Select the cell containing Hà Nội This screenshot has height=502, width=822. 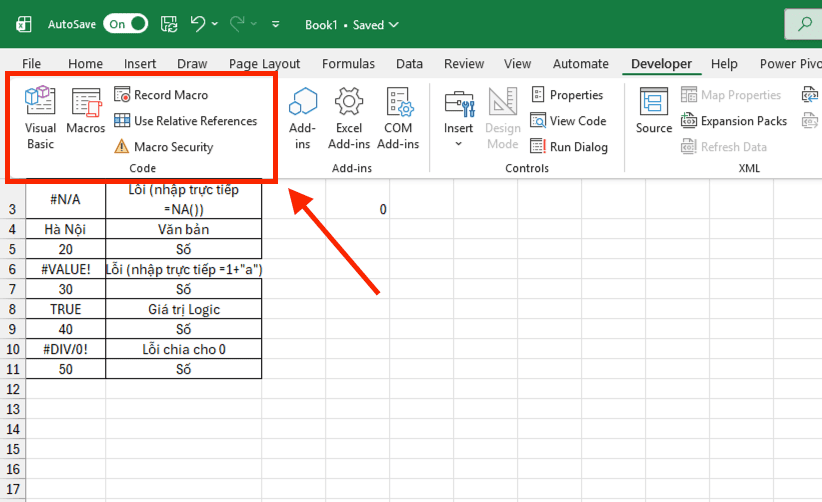coord(65,229)
